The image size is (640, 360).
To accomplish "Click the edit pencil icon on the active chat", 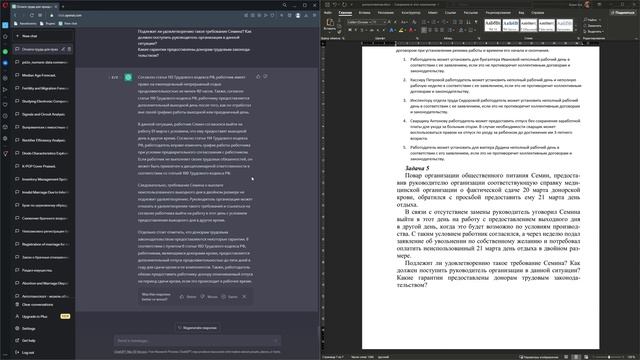I will pos(63,49).
